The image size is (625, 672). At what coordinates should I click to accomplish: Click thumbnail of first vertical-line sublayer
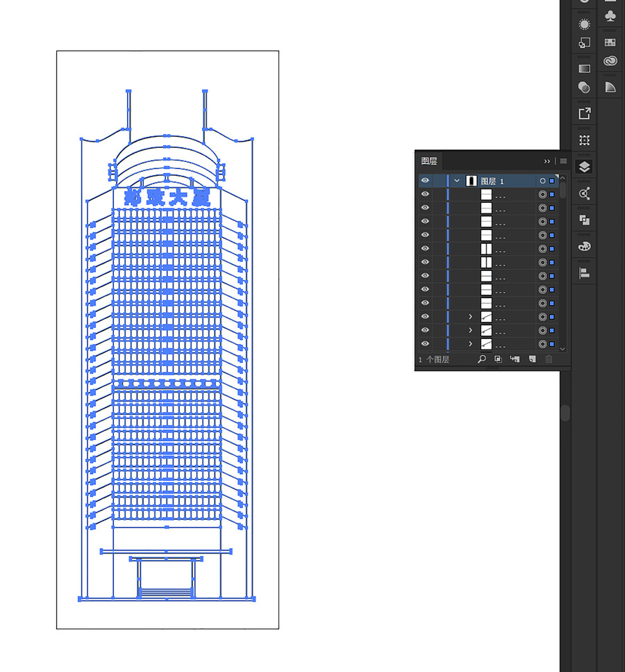coord(486,249)
